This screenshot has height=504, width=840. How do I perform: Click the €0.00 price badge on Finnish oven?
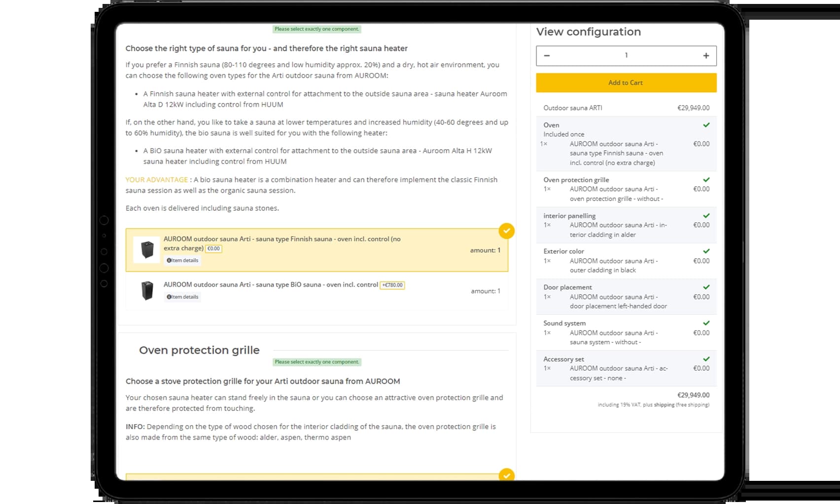(213, 248)
